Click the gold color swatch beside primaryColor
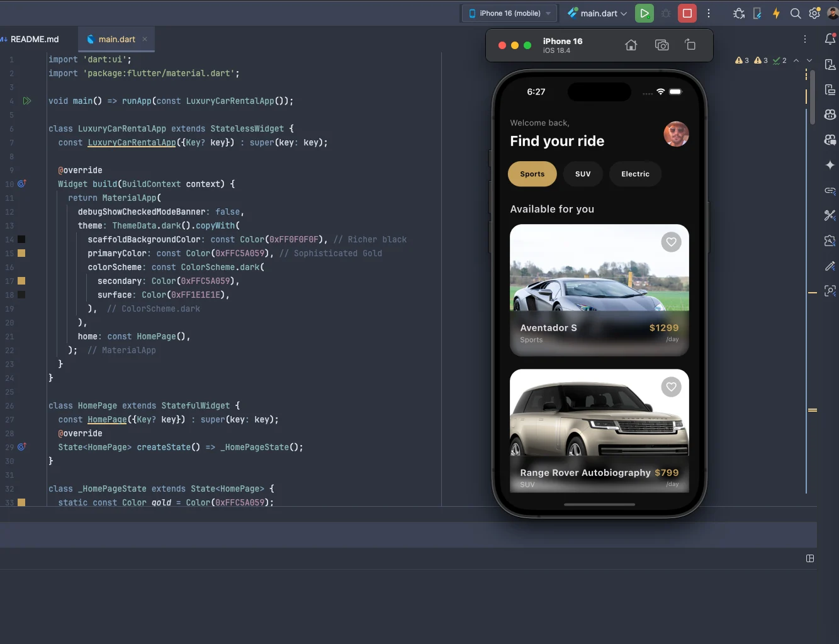839x644 pixels. tap(21, 252)
